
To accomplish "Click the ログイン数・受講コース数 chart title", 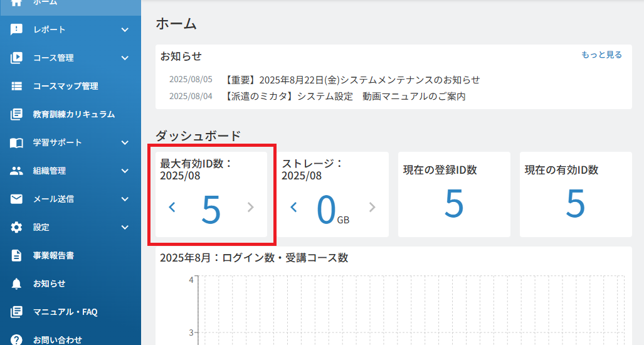I will (x=254, y=258).
